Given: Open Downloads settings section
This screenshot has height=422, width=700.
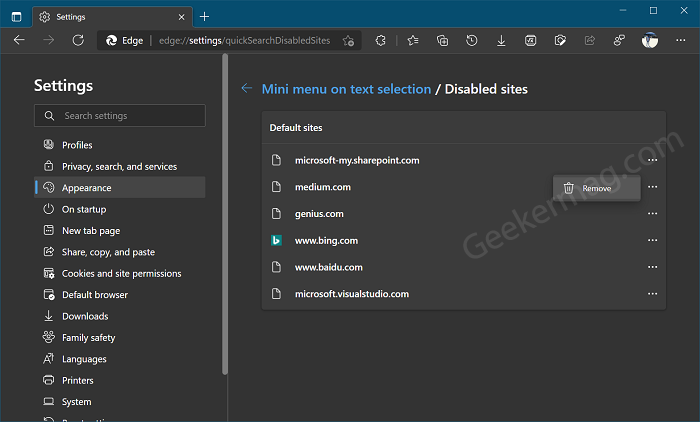Looking at the screenshot, I should point(120,316).
